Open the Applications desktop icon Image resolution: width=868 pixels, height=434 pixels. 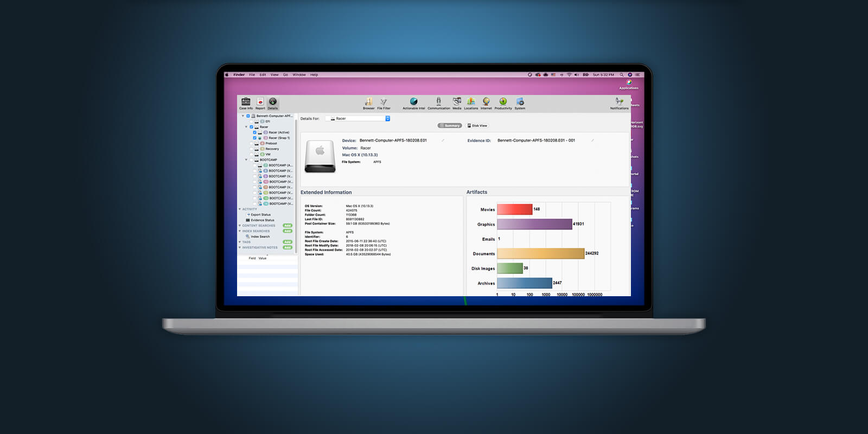[629, 84]
